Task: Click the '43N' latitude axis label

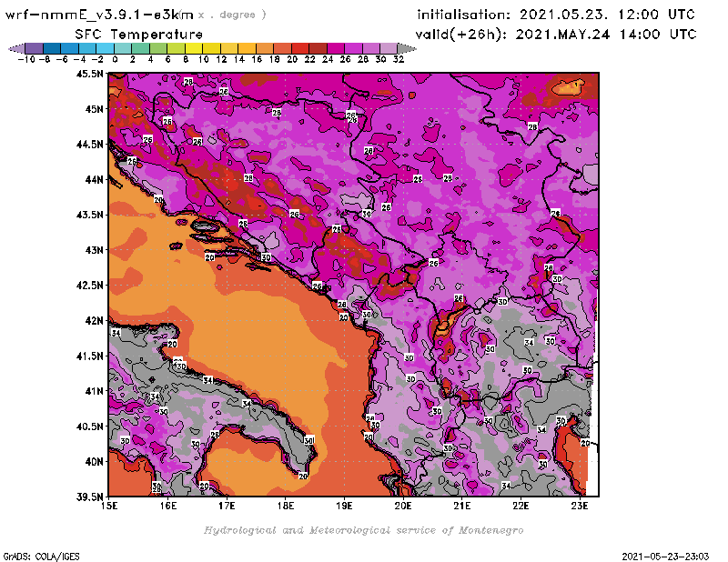Action: (94, 250)
